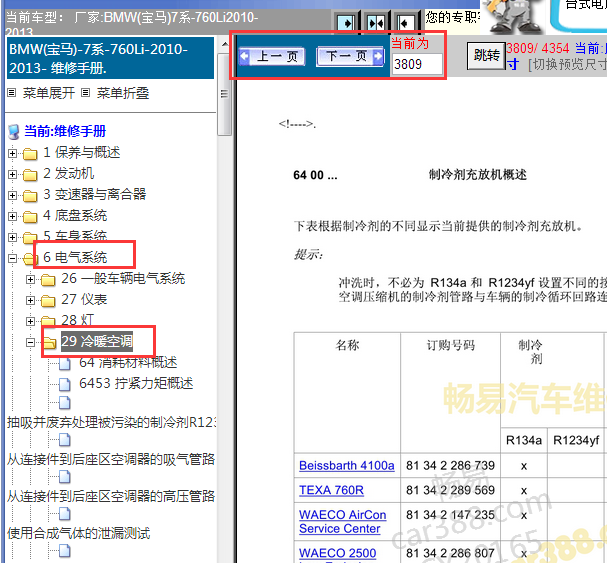This screenshot has width=607, height=563.
Task: Select 2 发动机 folder icon
Action: (x=30, y=175)
